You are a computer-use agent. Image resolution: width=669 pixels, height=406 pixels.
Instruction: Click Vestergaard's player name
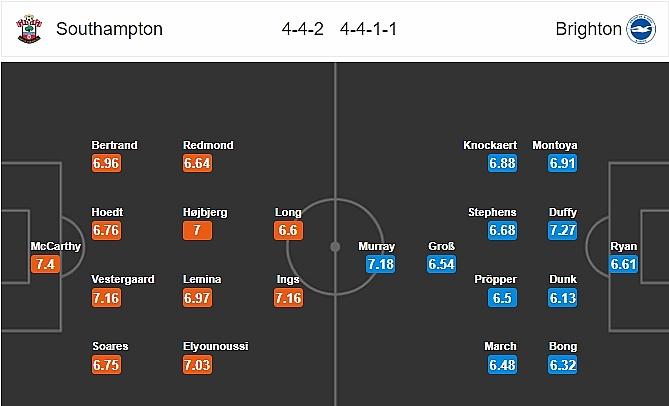122,279
